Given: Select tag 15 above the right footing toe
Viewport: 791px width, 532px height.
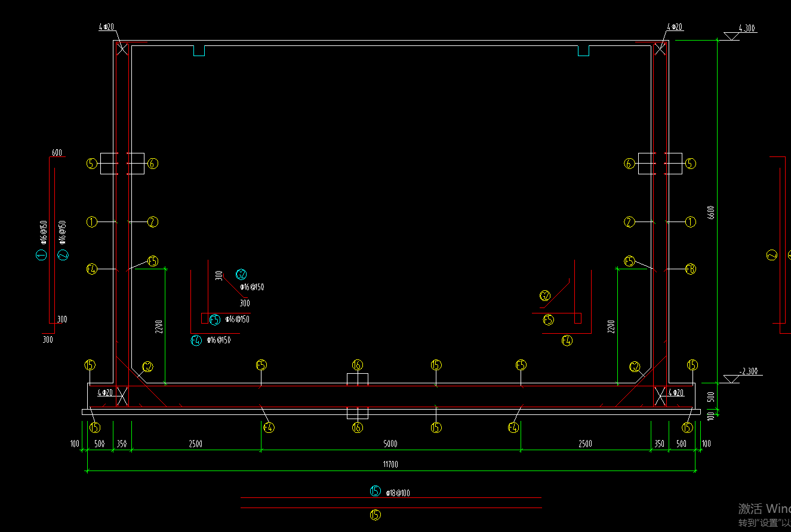Looking at the screenshot, I should click(x=692, y=365).
